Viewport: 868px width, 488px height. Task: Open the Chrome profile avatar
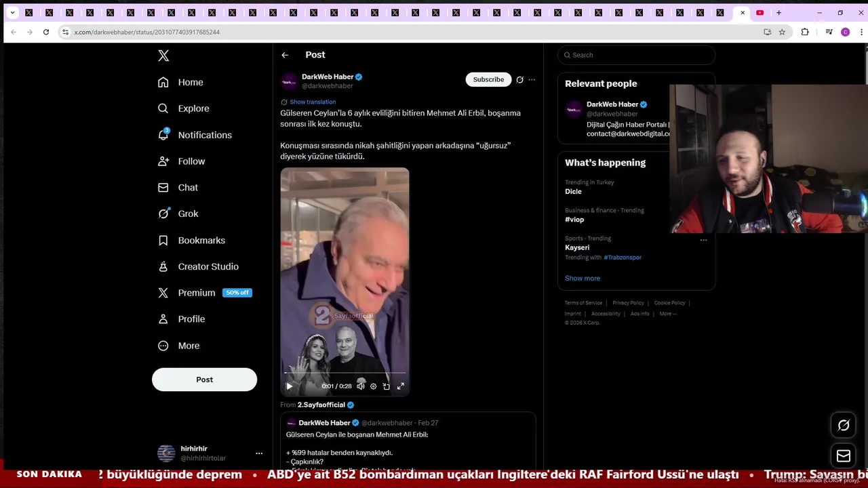coord(845,32)
